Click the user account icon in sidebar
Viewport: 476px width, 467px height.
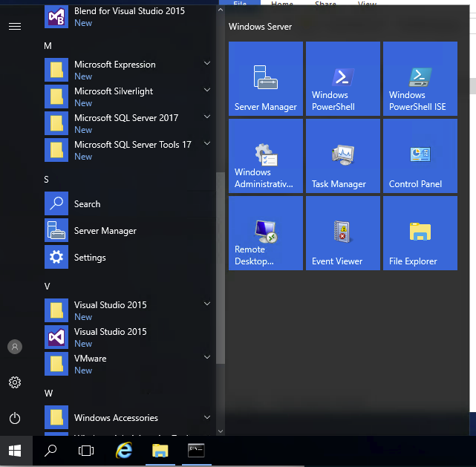tap(15, 347)
